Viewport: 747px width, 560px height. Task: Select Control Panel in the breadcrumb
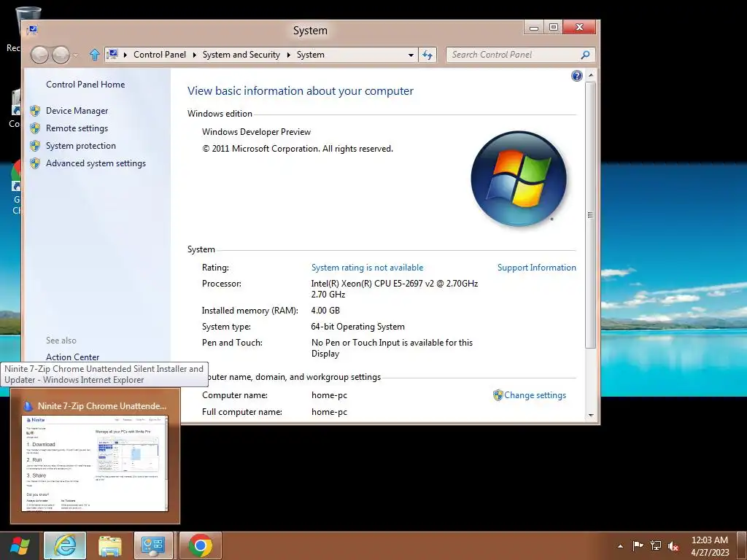pyautogui.click(x=160, y=55)
